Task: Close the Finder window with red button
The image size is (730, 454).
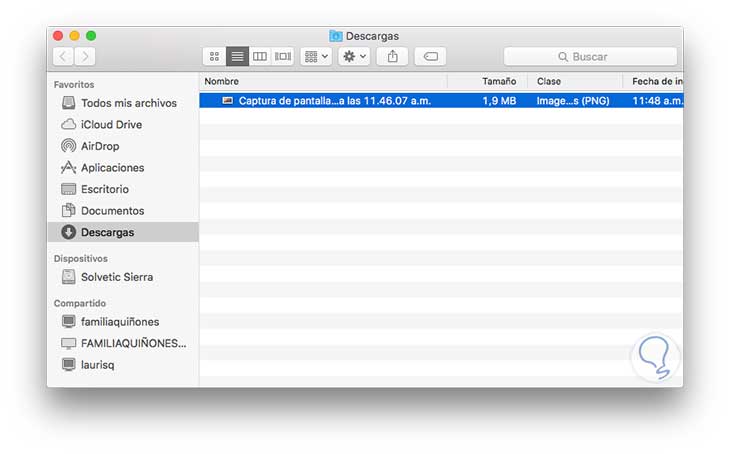Action: point(58,35)
